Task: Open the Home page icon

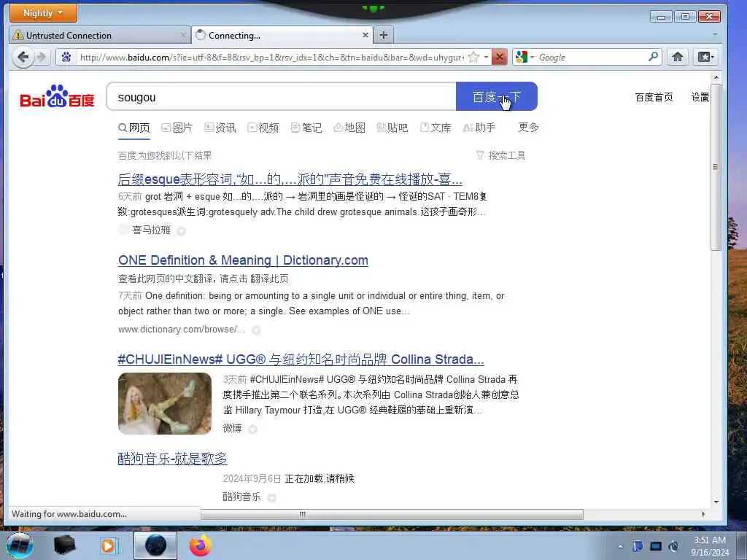Action: tap(678, 57)
